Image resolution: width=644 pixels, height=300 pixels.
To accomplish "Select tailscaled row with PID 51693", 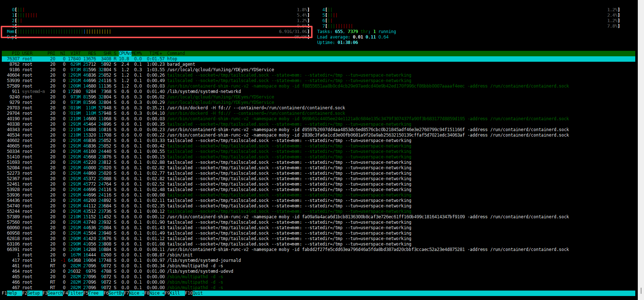I will (318, 162).
